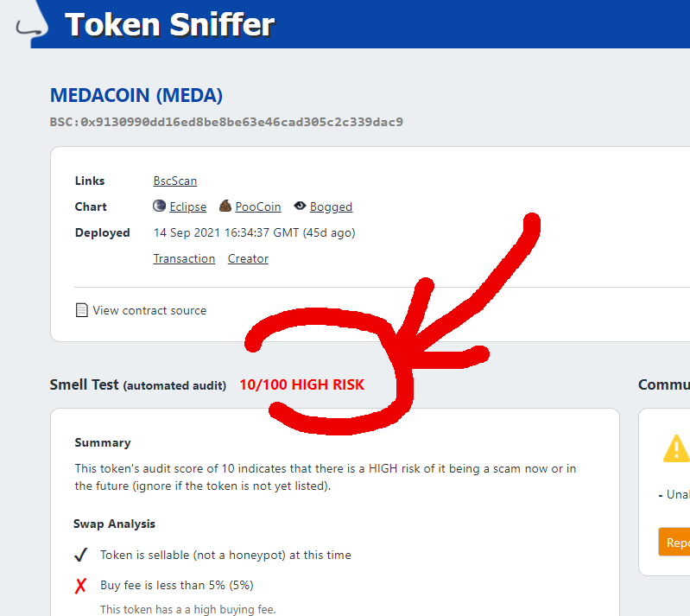Open the Eclipse chart link
Image resolution: width=690 pixels, height=616 pixels.
[x=188, y=207]
